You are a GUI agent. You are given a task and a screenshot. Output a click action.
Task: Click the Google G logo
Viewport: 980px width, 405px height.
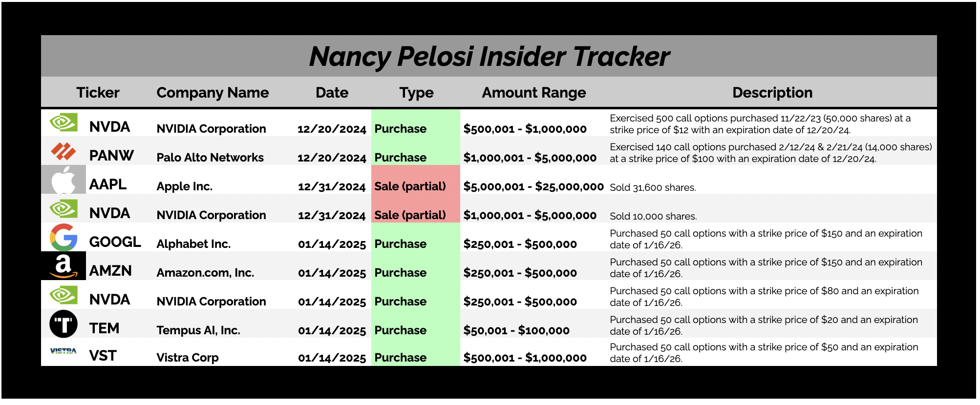(x=64, y=238)
